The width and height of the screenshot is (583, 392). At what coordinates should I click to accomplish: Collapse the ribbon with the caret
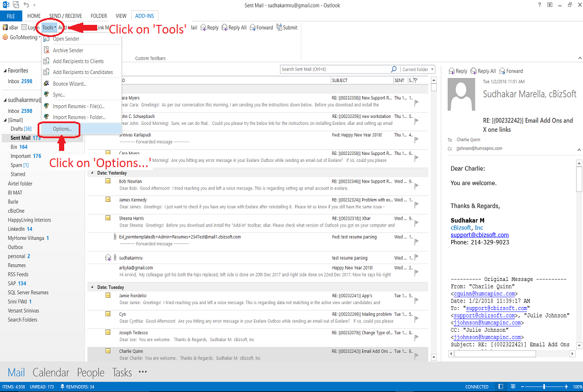580,58
